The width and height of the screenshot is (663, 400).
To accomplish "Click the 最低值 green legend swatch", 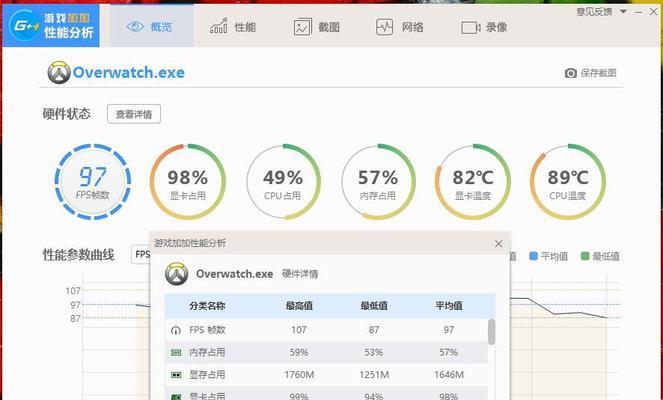I will tap(585, 256).
